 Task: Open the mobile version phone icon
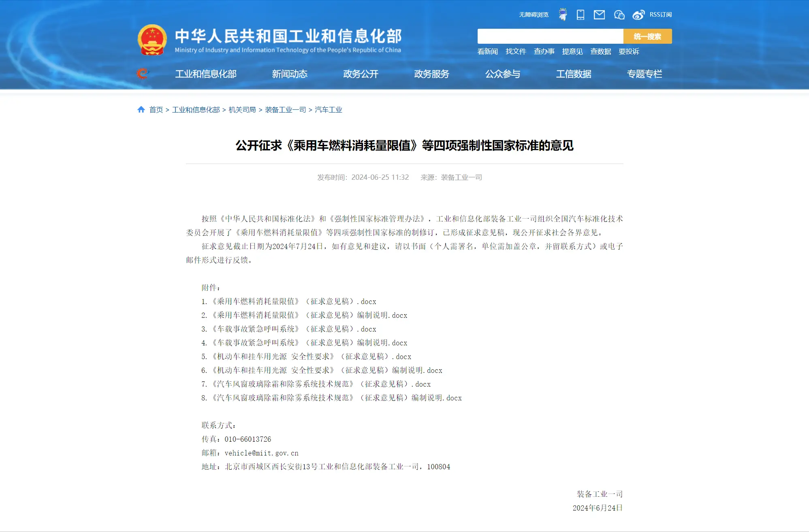pos(581,15)
